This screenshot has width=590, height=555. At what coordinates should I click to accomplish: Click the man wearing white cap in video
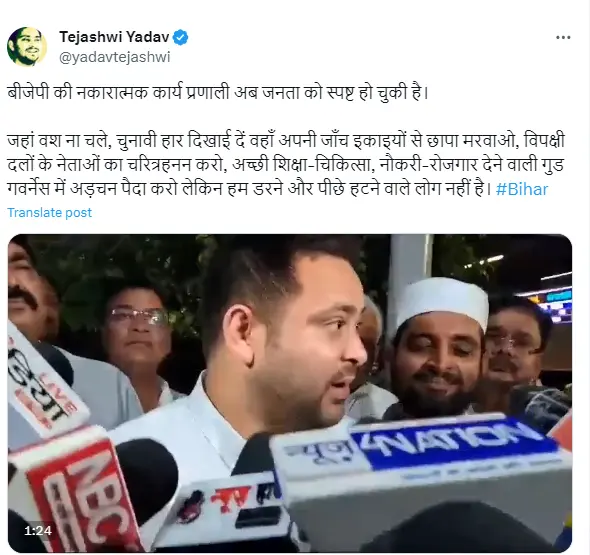coord(438,346)
